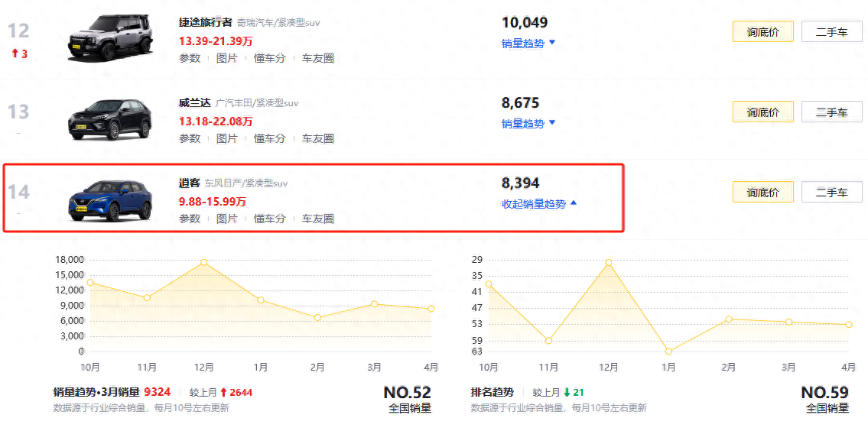Click April data point on sales chart

(431, 309)
